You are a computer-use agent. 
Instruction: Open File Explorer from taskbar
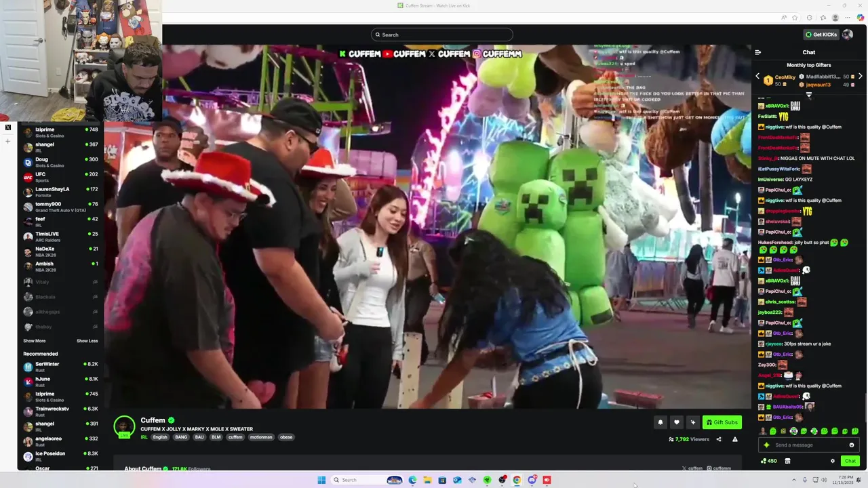pyautogui.click(x=427, y=480)
